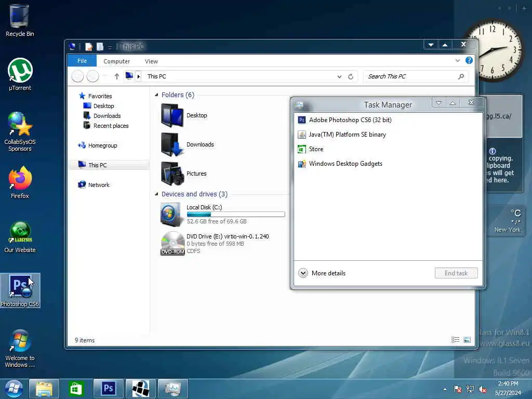Expand the ribbon with the chevron
The image size is (532, 399).
click(x=458, y=60)
